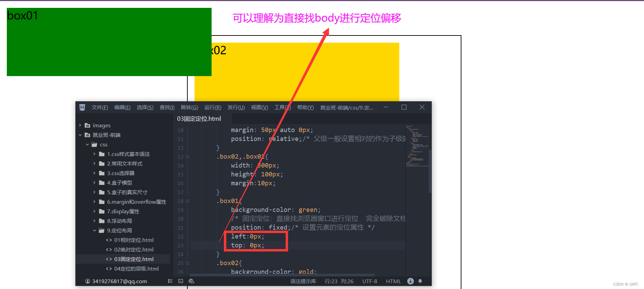The width and height of the screenshot is (644, 289).
Task: Open the 发行(U) menu
Action: (x=236, y=107)
